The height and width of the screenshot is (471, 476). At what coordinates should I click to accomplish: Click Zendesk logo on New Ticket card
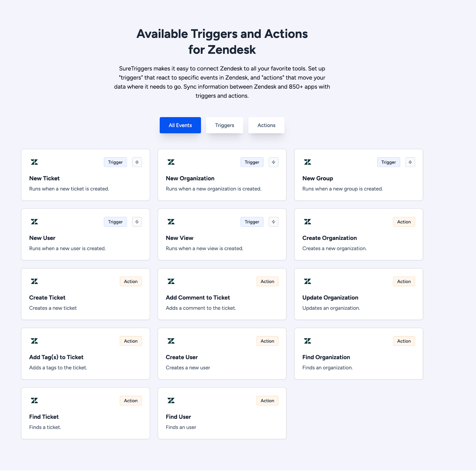point(35,162)
